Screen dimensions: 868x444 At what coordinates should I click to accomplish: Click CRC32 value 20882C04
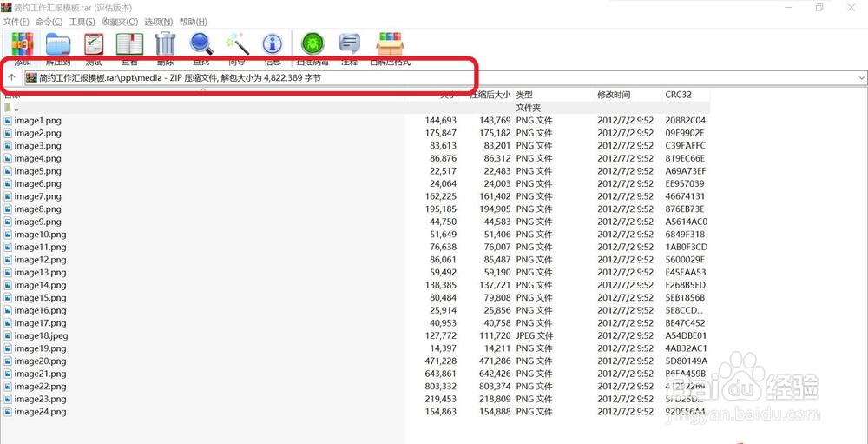coord(686,120)
